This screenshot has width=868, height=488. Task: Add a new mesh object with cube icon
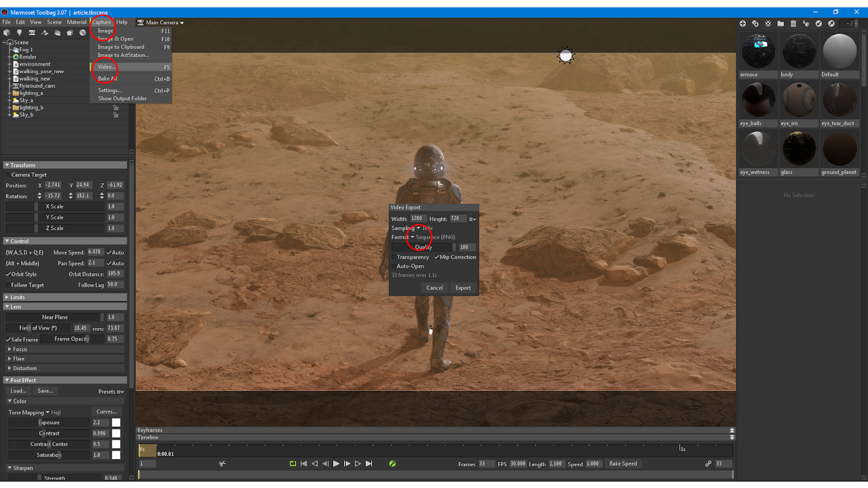(x=7, y=33)
